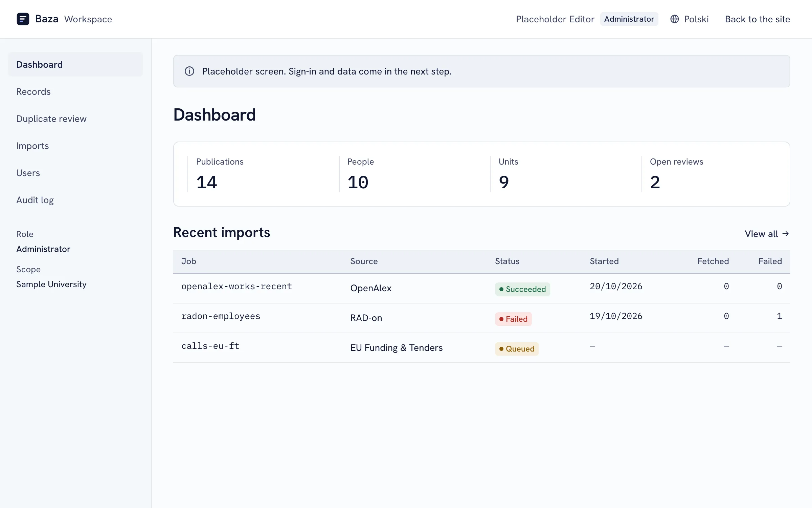Viewport: 812px width, 508px height.
Task: Click the Job column header
Action: 188,261
